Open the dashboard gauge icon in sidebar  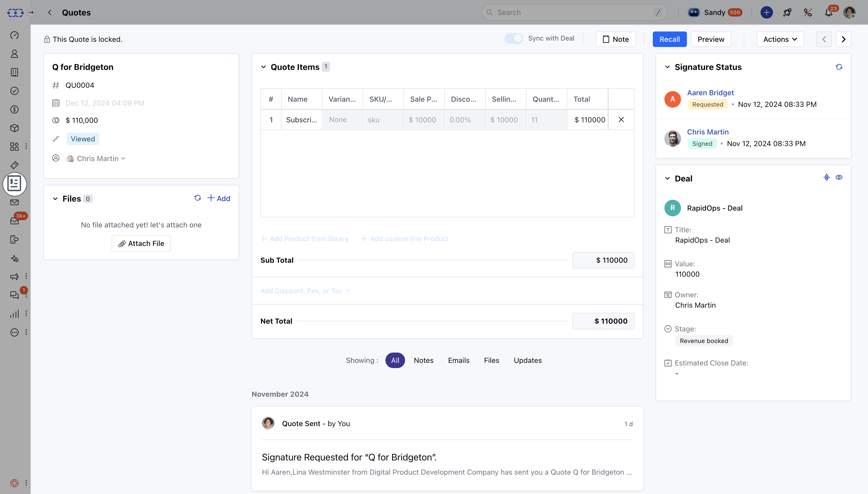[14, 35]
